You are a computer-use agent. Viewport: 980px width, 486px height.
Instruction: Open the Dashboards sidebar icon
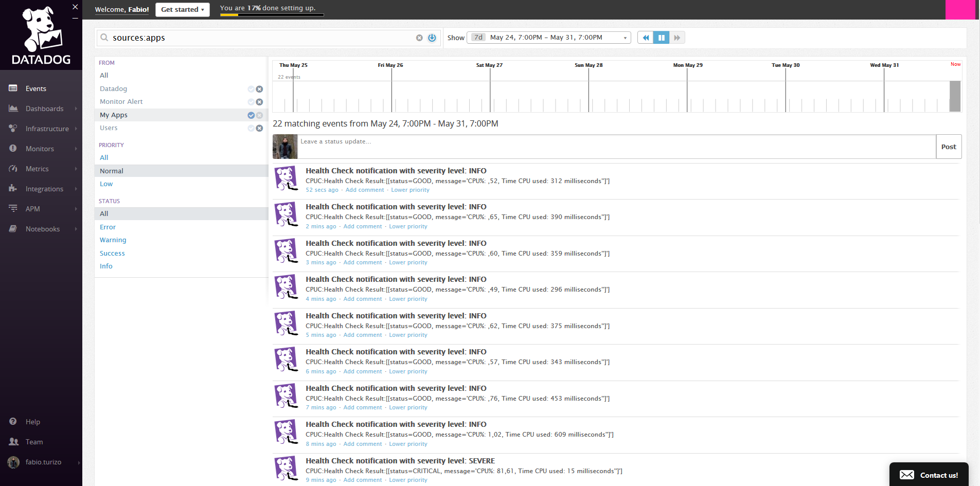pyautogui.click(x=13, y=109)
